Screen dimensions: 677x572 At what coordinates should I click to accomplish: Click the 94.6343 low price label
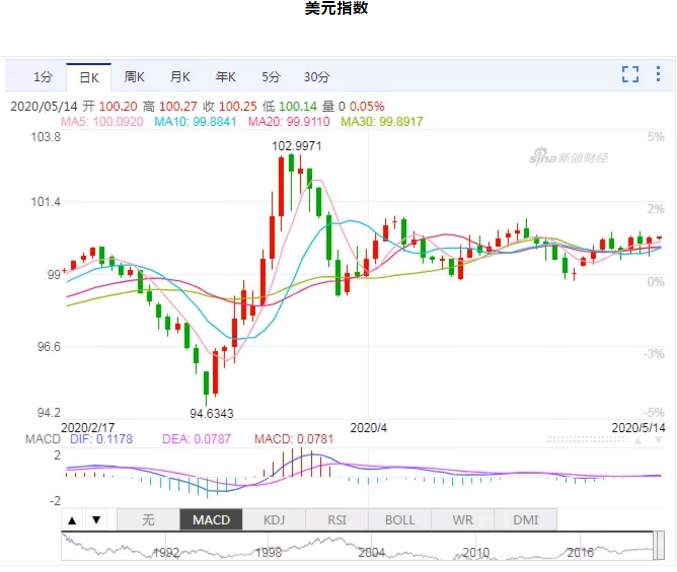tap(212, 414)
